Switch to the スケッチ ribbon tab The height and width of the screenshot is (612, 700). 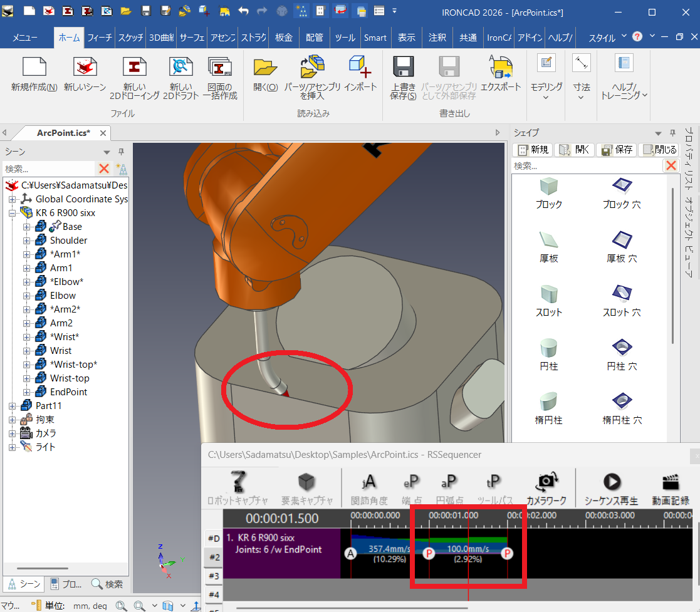coord(130,38)
